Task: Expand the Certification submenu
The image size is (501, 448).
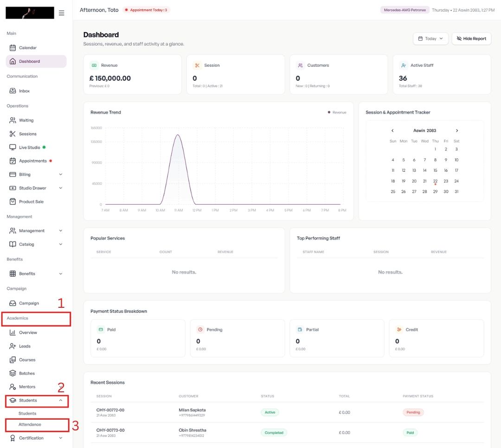Action: click(x=60, y=438)
